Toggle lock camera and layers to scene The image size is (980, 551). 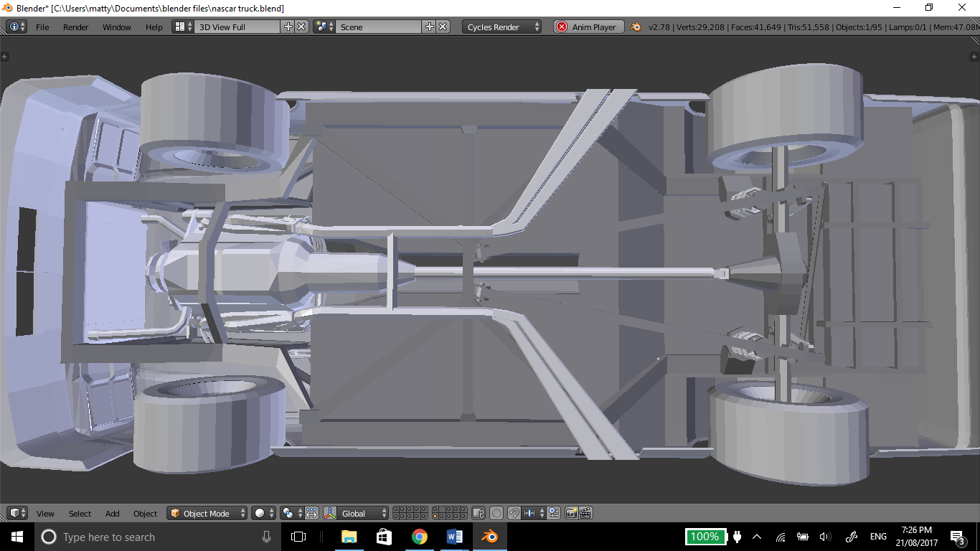[479, 513]
